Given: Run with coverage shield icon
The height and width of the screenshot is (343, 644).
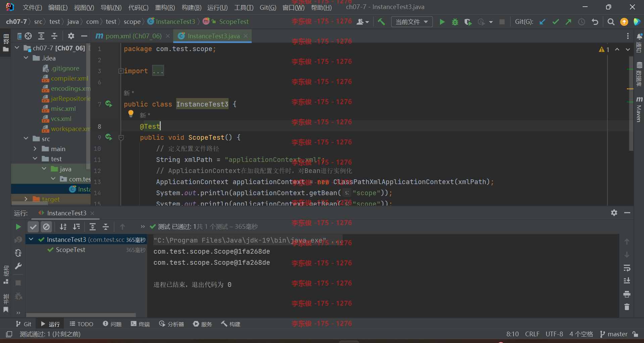Looking at the screenshot, I should pyautogui.click(x=468, y=22).
